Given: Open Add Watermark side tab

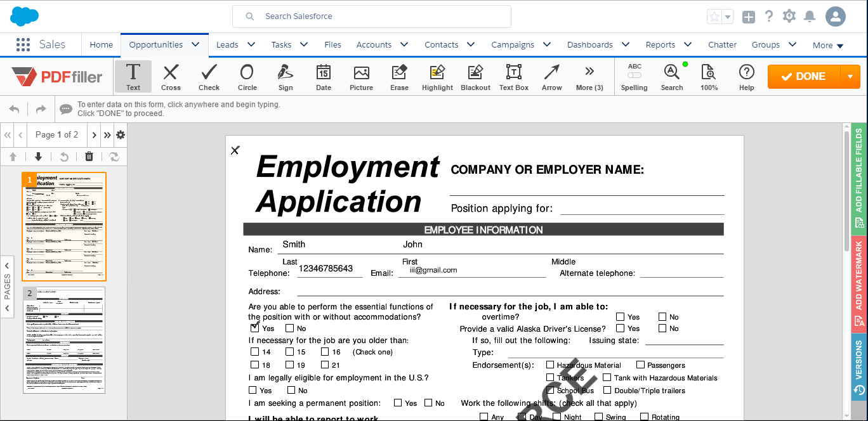Looking at the screenshot, I should [860, 283].
